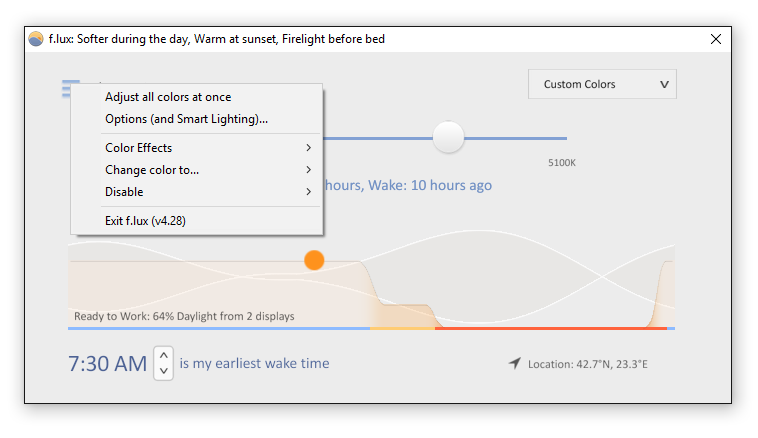This screenshot has width=758, height=438.
Task: Expand the Color Effects submenu arrow
Action: [308, 147]
